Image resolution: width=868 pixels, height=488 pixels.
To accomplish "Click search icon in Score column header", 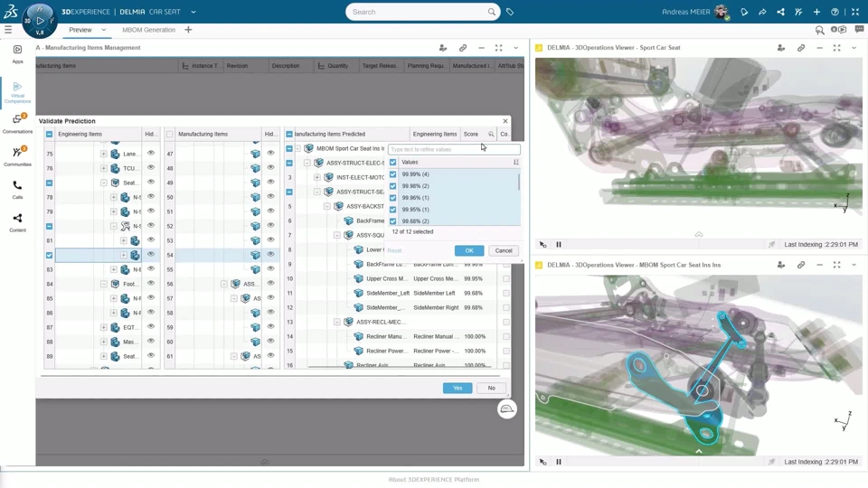I will (491, 134).
